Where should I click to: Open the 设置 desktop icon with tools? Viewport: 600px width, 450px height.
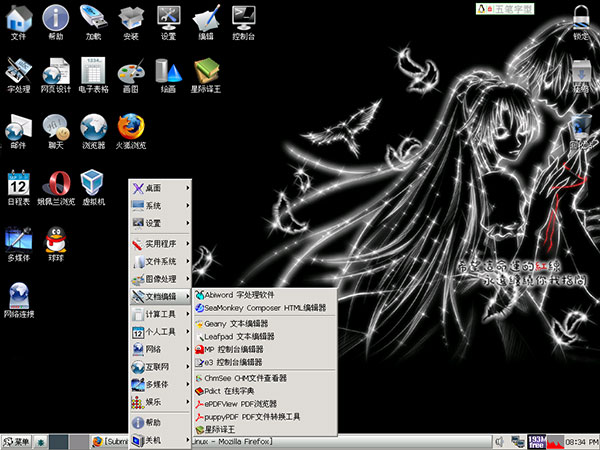(168, 22)
